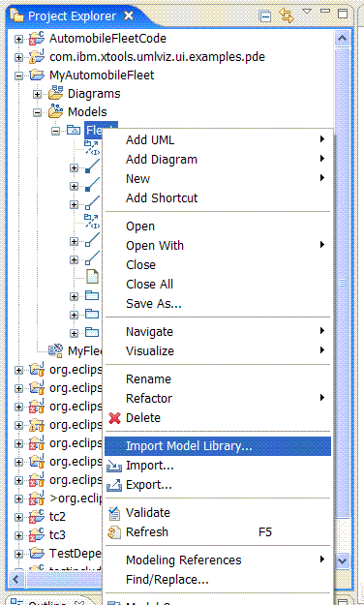Click the Diagrams folder icon
This screenshot has width=364, height=605.
tap(55, 93)
